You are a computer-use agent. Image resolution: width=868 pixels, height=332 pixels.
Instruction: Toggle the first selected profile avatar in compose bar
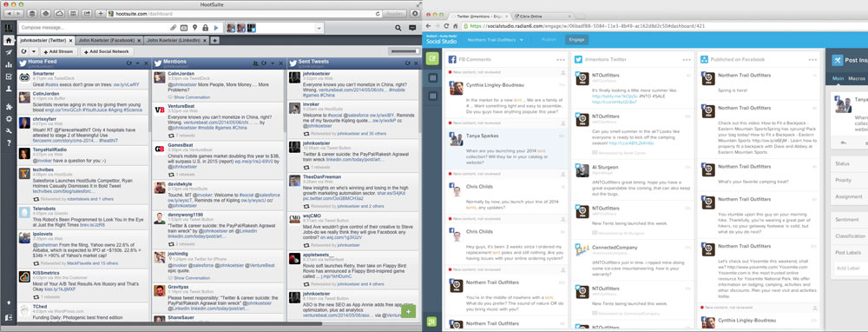231,28
